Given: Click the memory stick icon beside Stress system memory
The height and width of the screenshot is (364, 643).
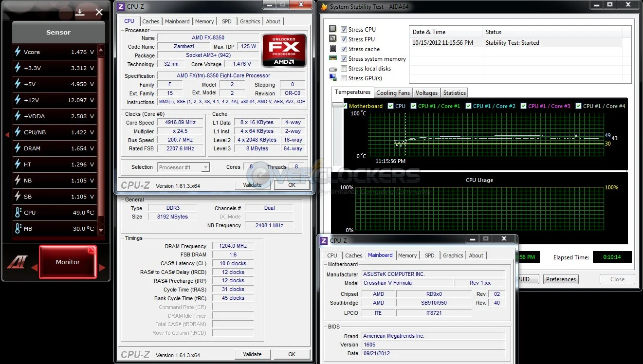Looking at the screenshot, I should (333, 58).
